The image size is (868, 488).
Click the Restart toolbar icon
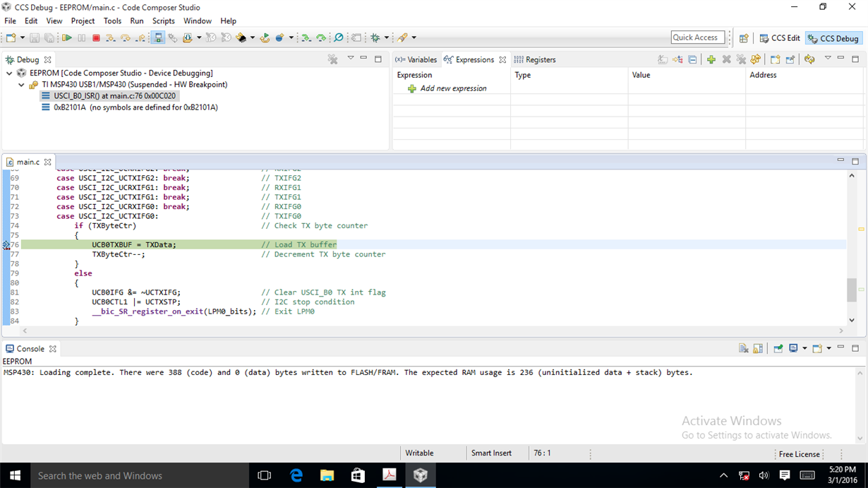pos(265,37)
